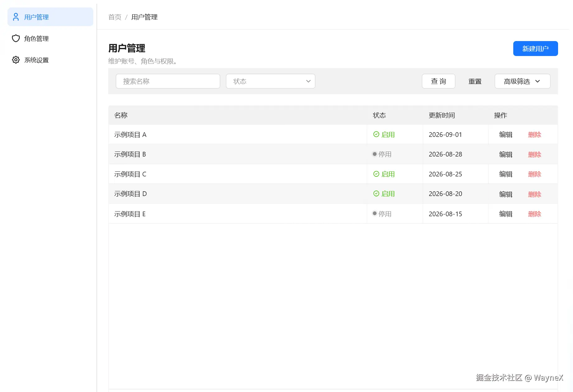Click the date 2026-09-01
This screenshot has width=573, height=392.
445,134
